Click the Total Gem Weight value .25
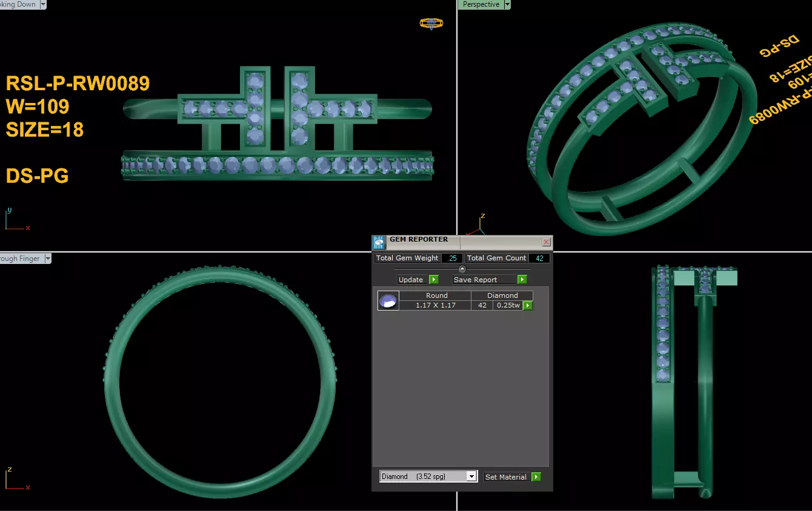 tap(452, 258)
